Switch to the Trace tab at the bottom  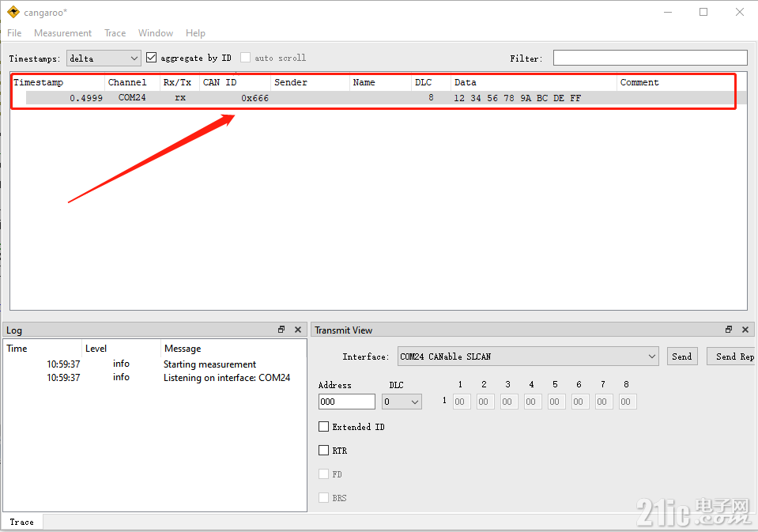pos(22,522)
